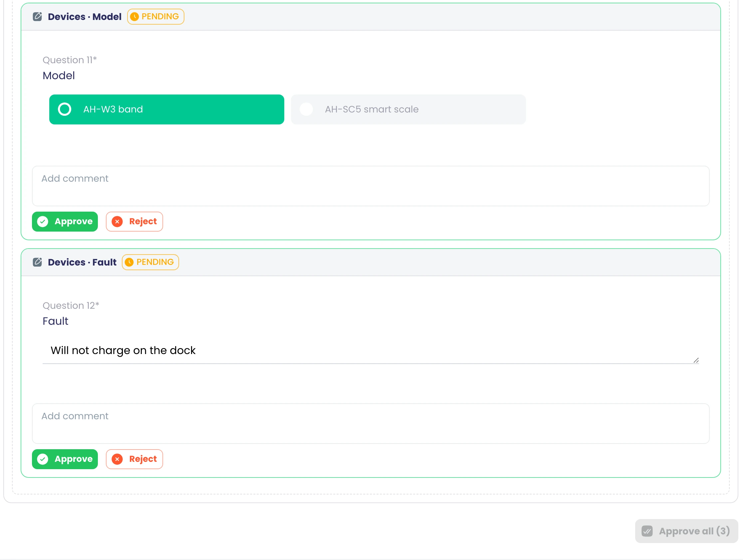
Task: Click the resize handle of the Fault textarea
Action: click(x=696, y=361)
